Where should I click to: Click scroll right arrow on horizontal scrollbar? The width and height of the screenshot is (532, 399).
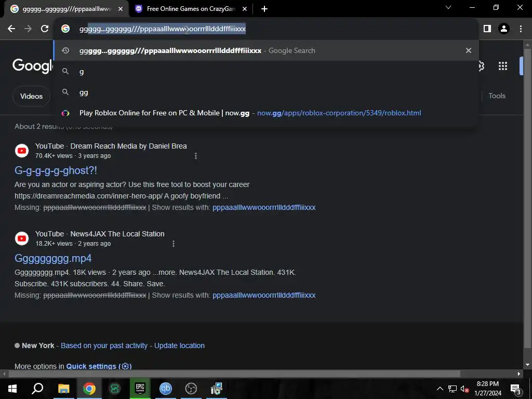[519, 374]
